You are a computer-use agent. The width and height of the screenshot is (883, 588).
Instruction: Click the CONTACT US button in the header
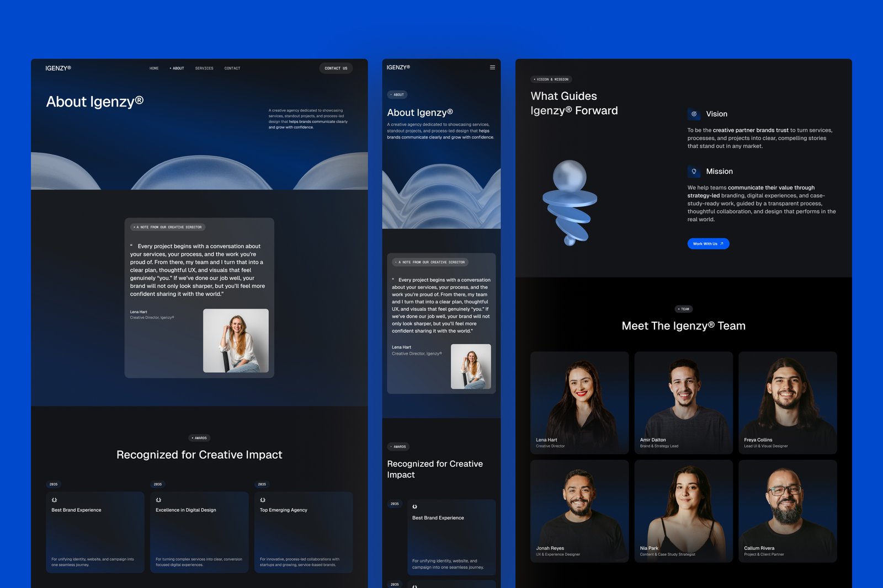click(x=336, y=68)
